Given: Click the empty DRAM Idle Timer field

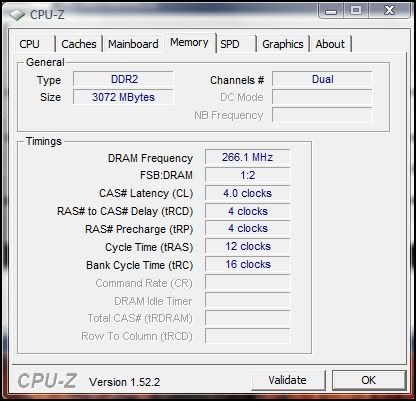Looking at the screenshot, I should click(247, 300).
